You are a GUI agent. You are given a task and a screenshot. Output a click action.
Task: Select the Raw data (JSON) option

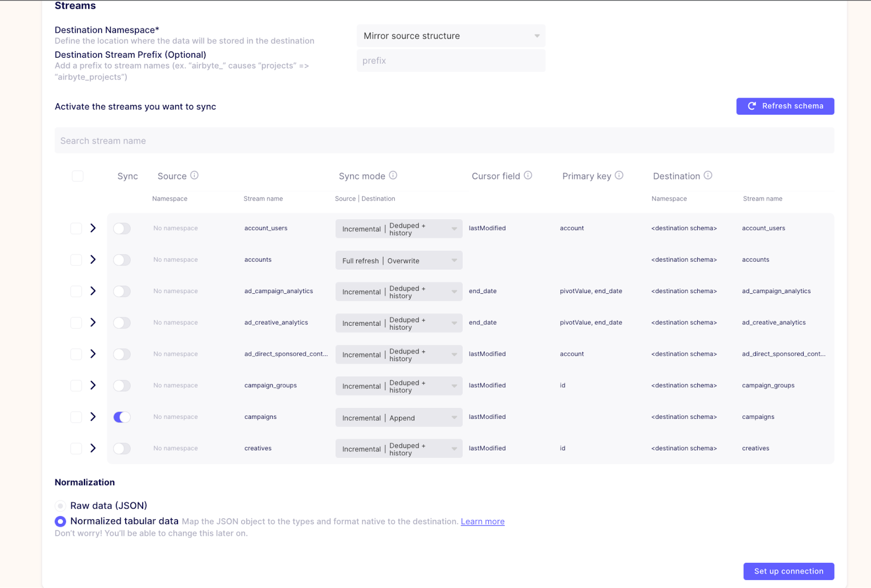coord(60,505)
